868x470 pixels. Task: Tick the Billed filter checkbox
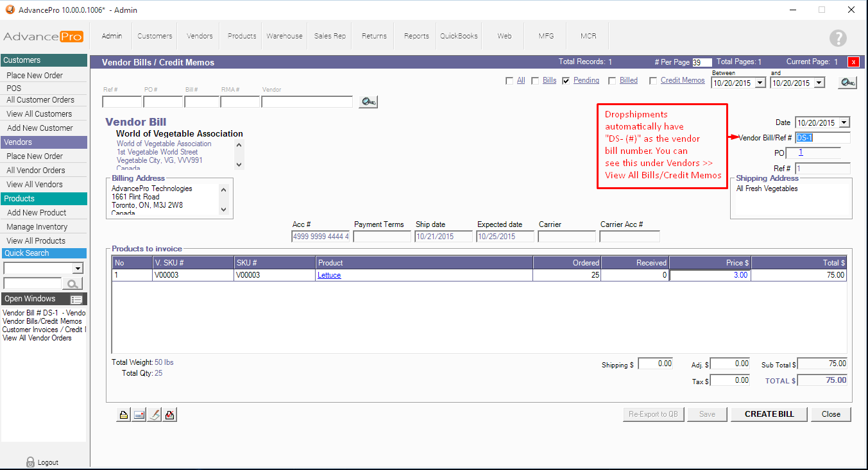click(x=612, y=81)
